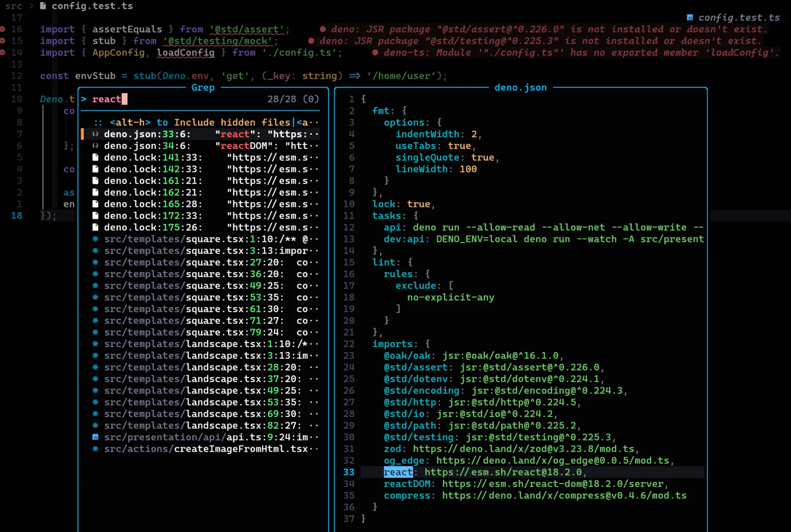Image resolution: width=791 pixels, height=532 pixels.
Task: Select result landscape.tsx:69:30
Action: tap(201, 414)
